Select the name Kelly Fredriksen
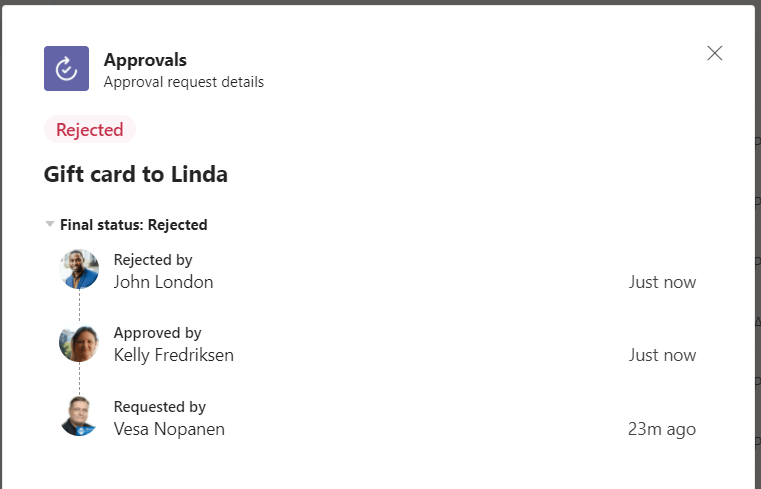761x489 pixels. click(x=174, y=355)
